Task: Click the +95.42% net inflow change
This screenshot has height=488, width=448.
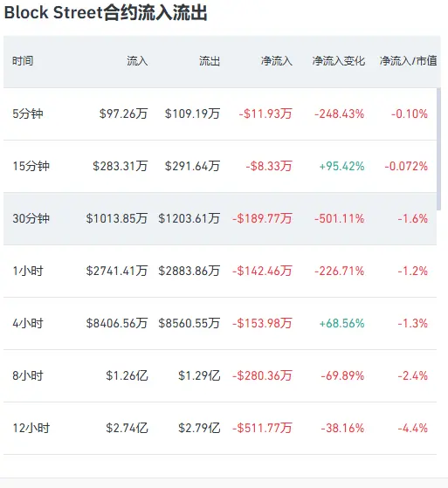Action: coord(341,166)
